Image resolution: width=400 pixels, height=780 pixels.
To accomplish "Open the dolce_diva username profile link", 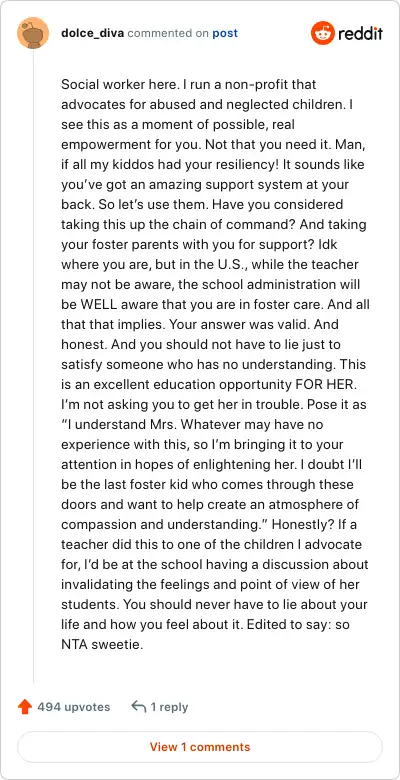I will click(93, 33).
